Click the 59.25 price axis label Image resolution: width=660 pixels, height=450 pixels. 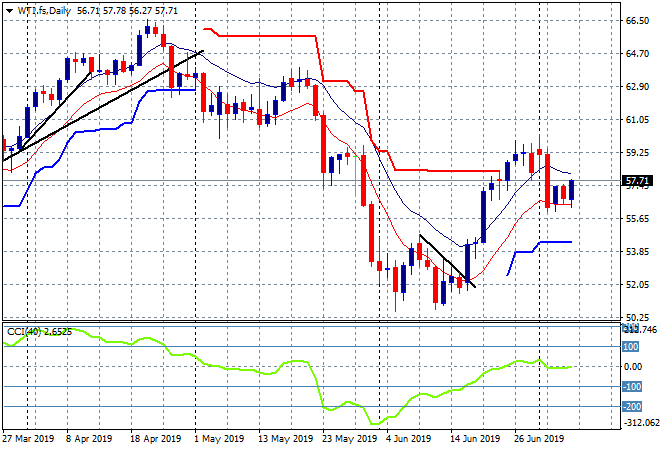[637, 153]
